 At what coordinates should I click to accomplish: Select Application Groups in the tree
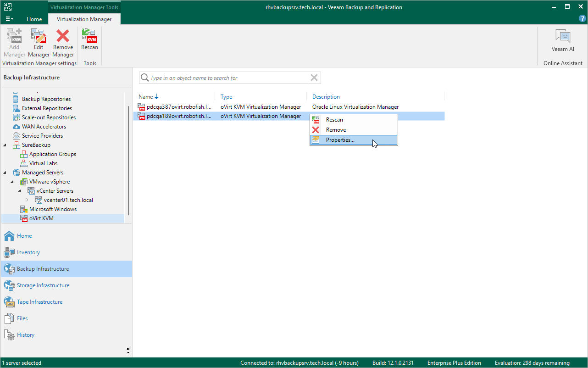click(53, 154)
